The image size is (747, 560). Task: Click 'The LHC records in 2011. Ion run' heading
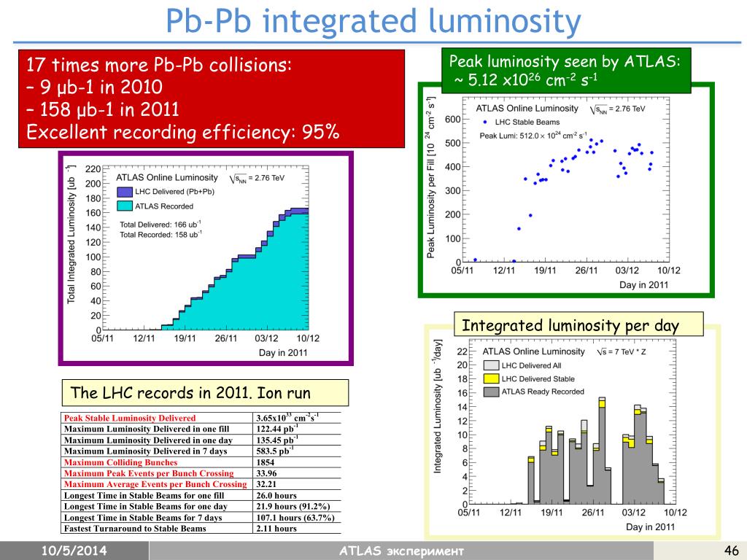pos(190,393)
